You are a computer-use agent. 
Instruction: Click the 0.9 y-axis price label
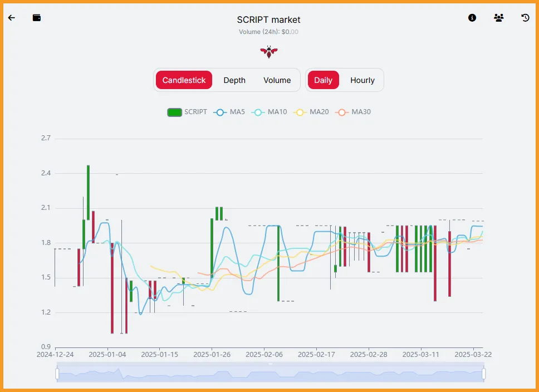point(46,346)
